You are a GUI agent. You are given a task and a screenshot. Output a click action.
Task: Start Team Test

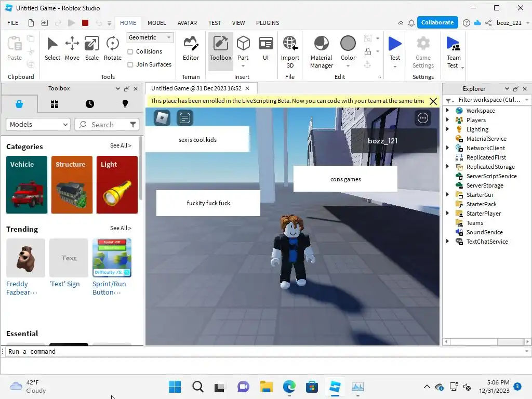pyautogui.click(x=453, y=52)
